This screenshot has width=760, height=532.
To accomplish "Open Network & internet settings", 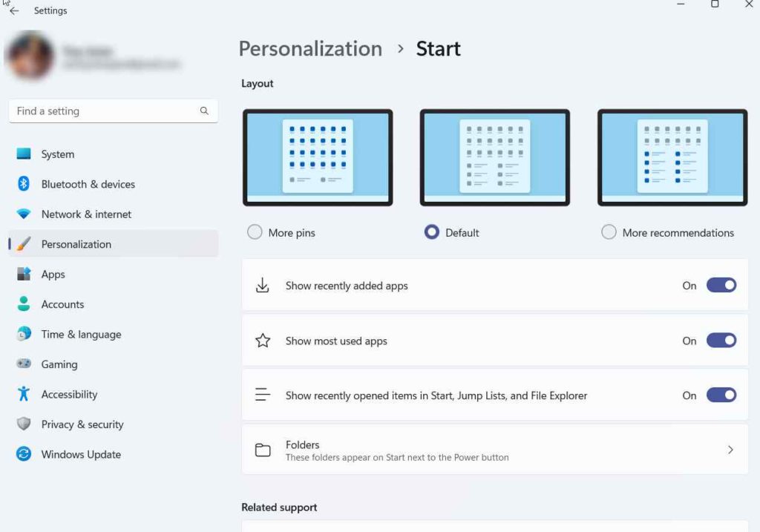I will [114, 214].
